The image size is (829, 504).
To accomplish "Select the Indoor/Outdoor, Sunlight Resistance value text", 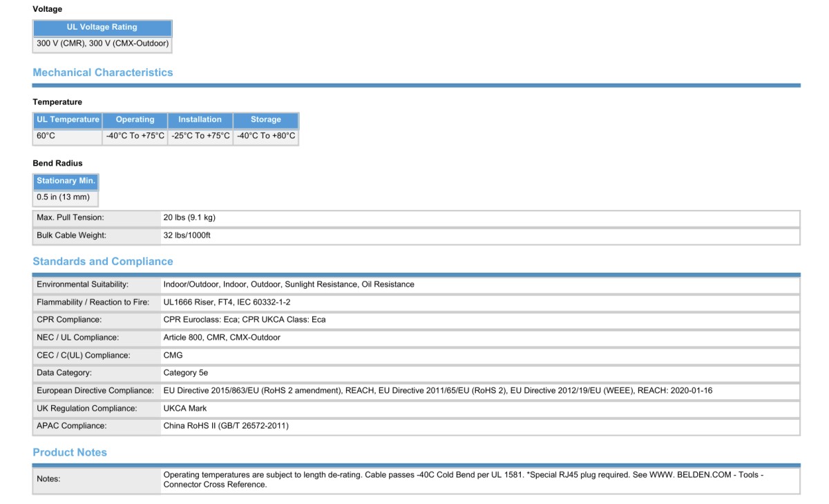I will [289, 284].
